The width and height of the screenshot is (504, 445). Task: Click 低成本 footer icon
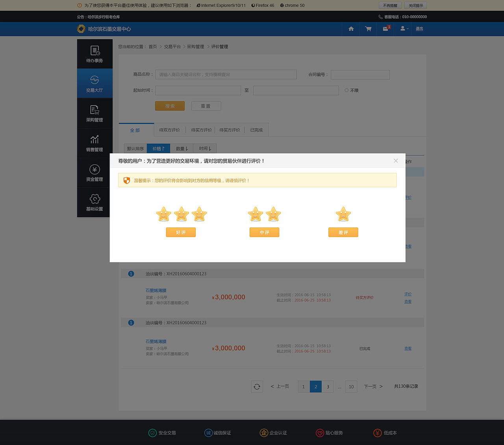click(x=378, y=433)
